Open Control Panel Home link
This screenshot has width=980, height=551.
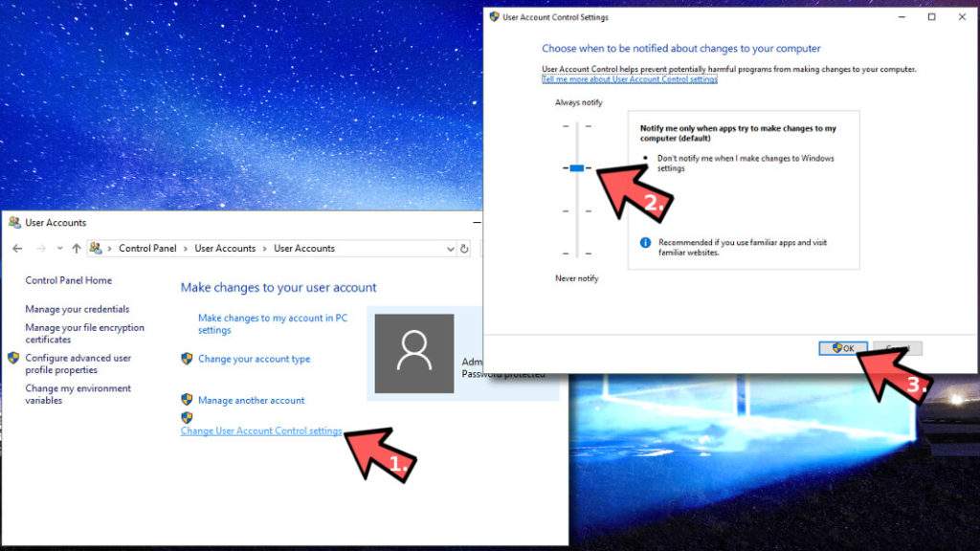pos(69,280)
